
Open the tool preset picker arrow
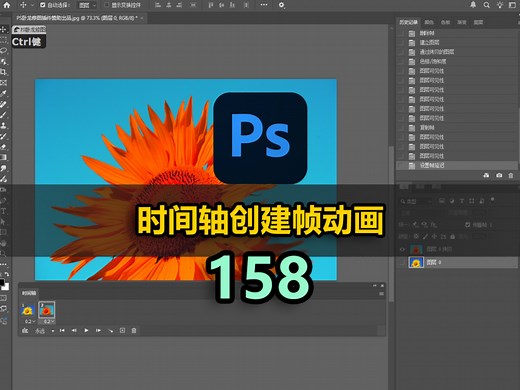32,5
